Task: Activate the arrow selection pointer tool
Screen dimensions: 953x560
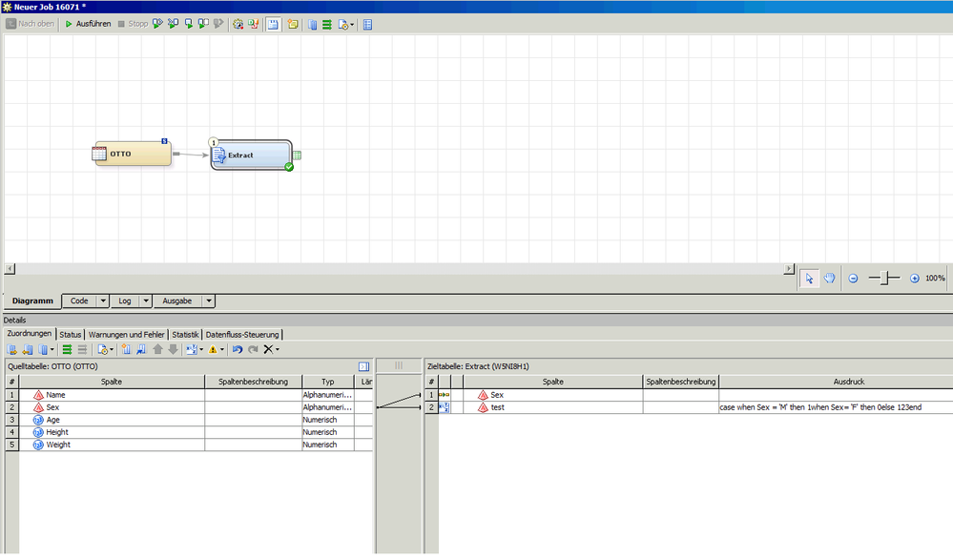Action: pyautogui.click(x=809, y=278)
